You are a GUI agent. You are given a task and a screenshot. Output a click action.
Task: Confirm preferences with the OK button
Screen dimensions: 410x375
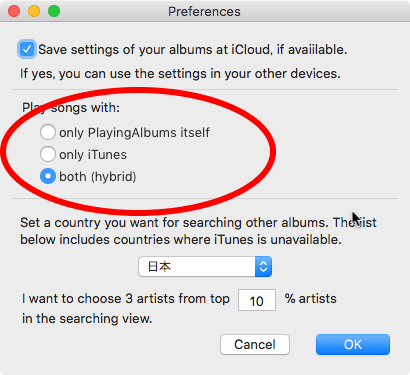point(353,344)
